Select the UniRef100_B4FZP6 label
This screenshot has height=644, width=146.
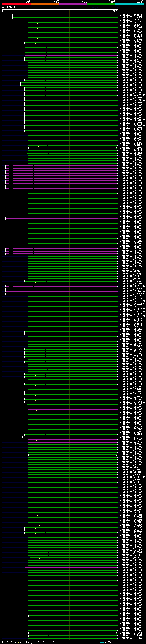pyautogui.click(x=131, y=37)
